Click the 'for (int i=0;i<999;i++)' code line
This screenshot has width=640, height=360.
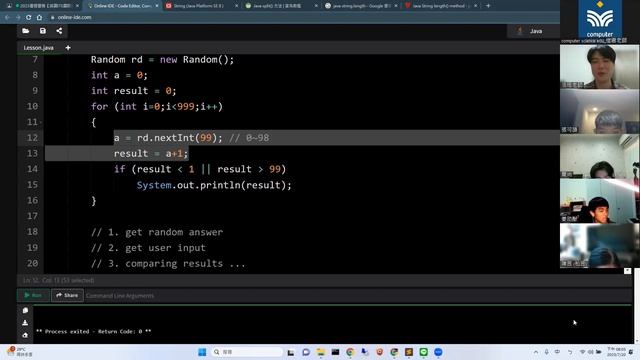[x=157, y=107]
